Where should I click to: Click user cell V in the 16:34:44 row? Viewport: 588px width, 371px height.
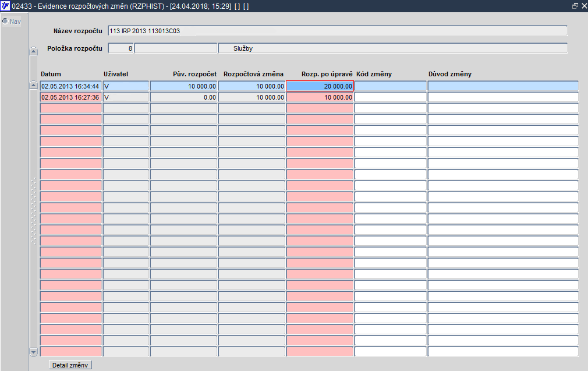click(x=126, y=86)
